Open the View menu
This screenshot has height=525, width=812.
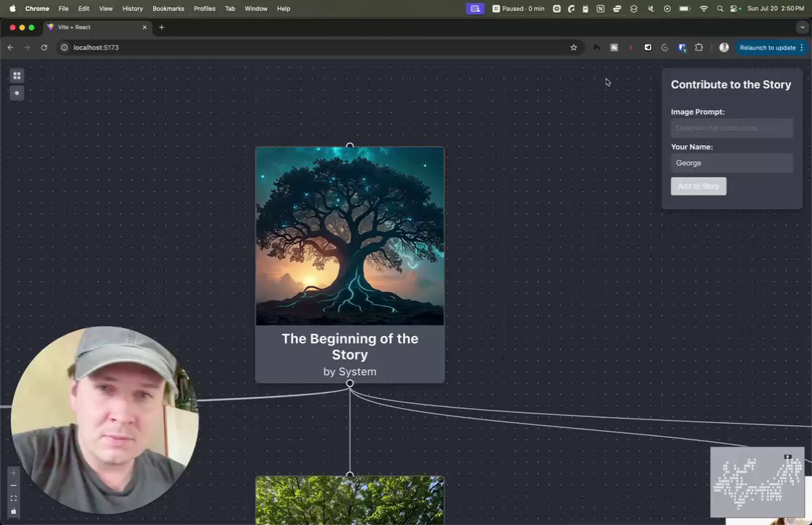(x=106, y=8)
